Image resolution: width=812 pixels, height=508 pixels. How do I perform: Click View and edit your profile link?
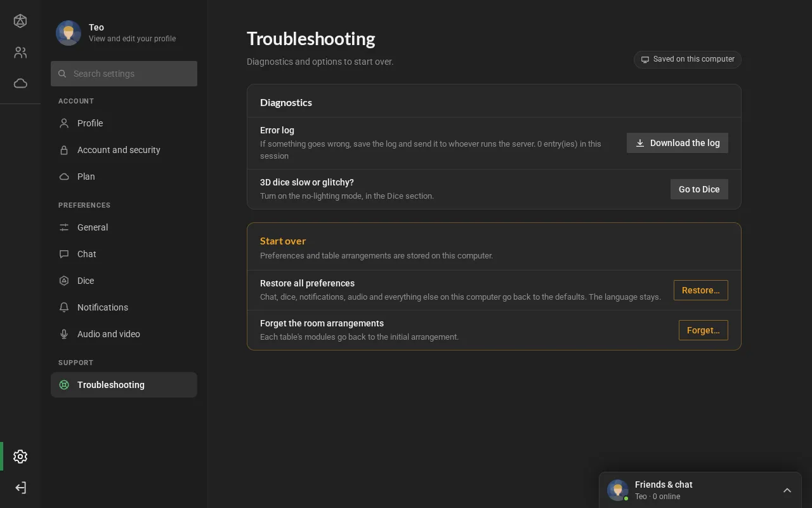132,39
